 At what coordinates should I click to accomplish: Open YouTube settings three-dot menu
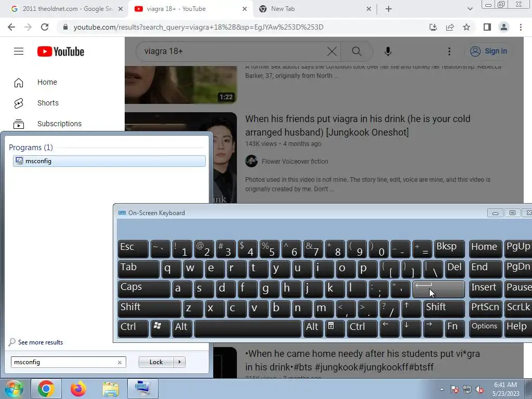(449, 51)
